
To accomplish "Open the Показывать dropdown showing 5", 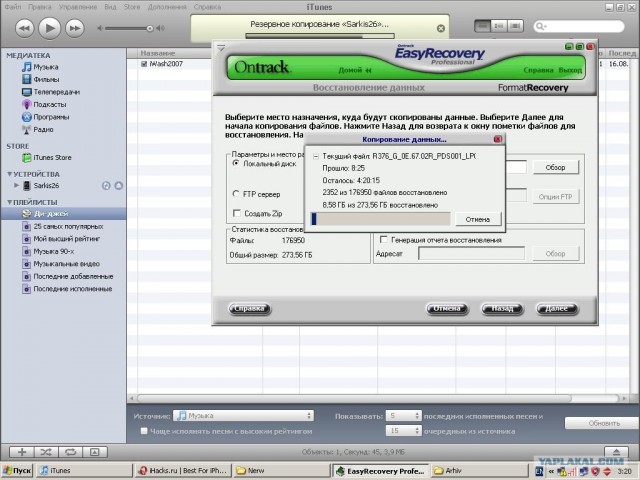I will tap(403, 416).
